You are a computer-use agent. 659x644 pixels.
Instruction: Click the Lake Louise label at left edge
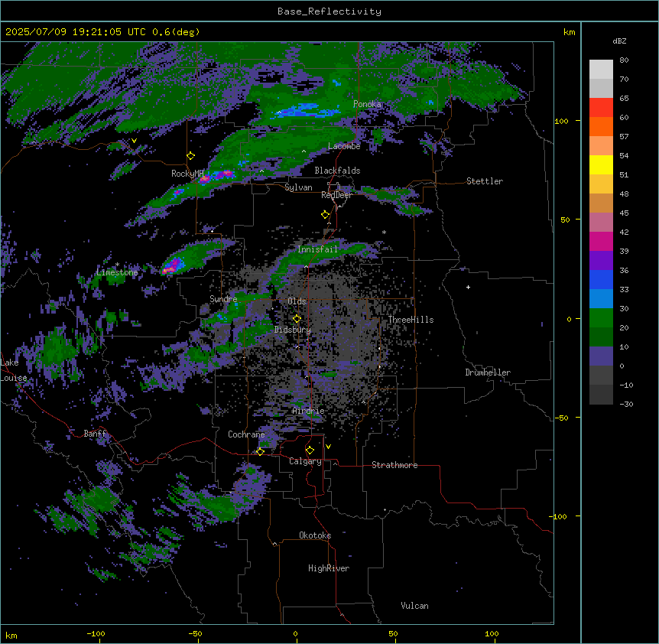tap(14, 370)
